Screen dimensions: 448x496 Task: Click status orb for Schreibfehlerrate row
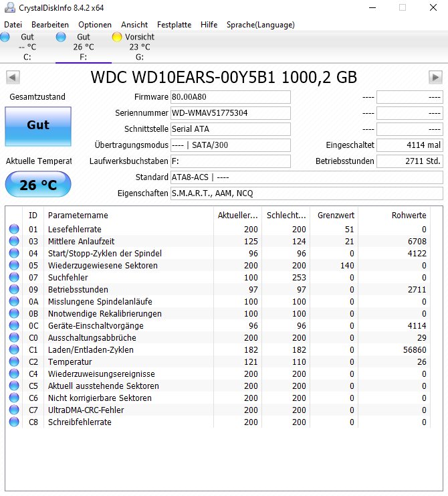(14, 422)
